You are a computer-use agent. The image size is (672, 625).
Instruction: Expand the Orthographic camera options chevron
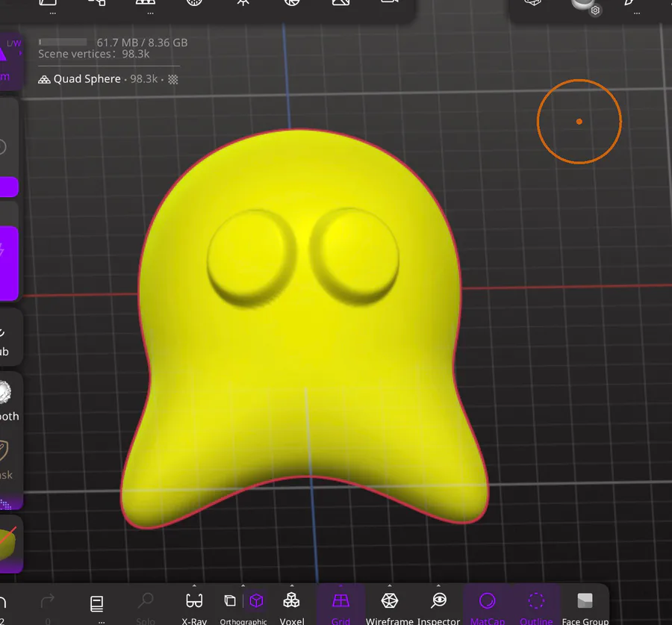[243, 585]
